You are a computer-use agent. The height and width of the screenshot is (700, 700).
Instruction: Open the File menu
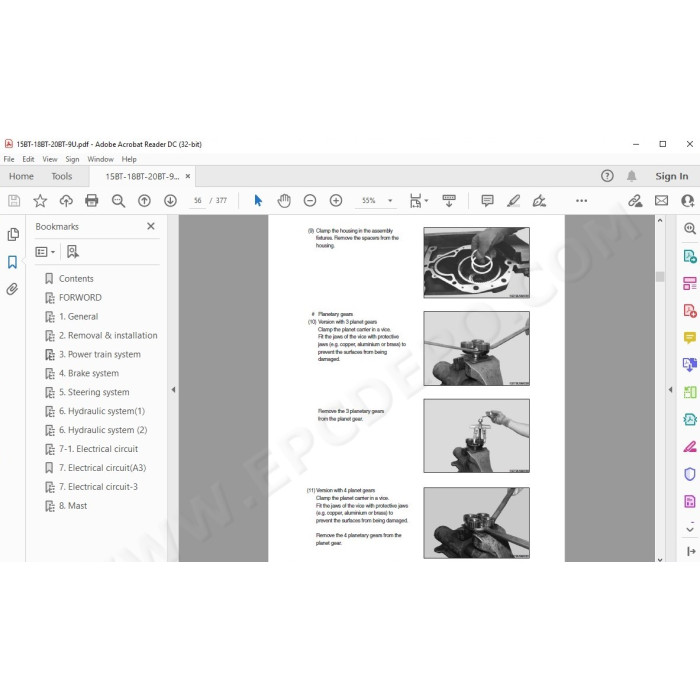coord(9,159)
